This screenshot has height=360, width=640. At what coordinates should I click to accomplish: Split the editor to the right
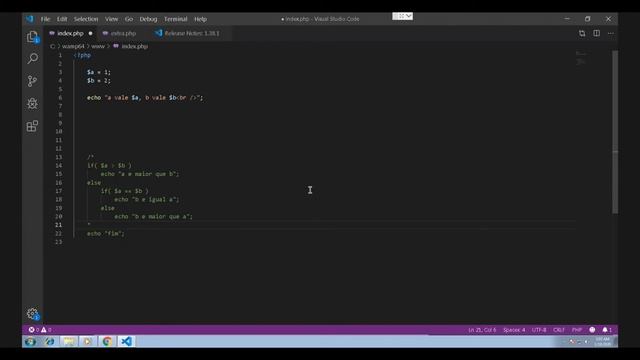click(x=596, y=33)
